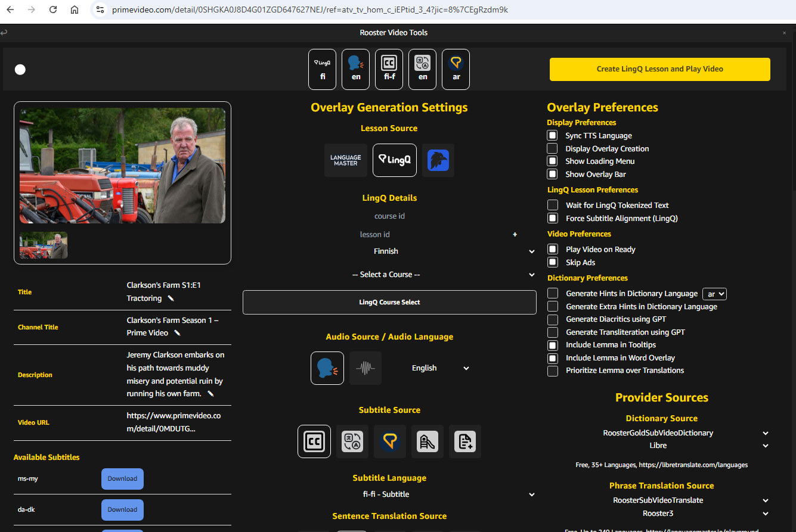
Task: Click the Video URL primevideo link text
Action: tap(174, 422)
